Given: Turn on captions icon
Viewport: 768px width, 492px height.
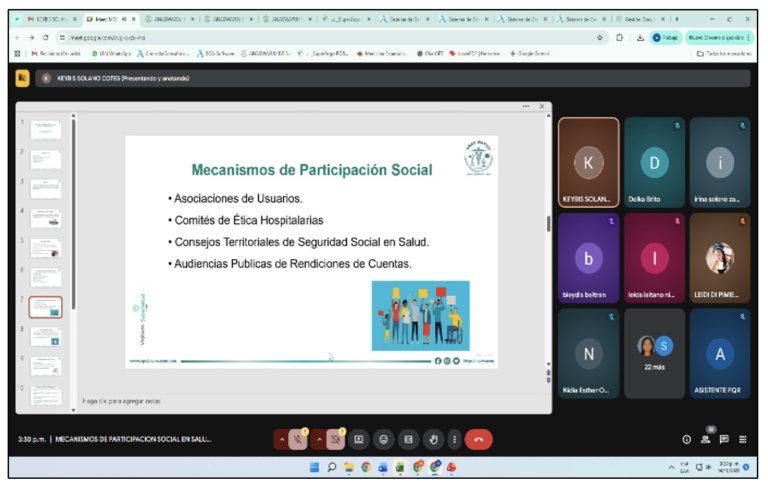Looking at the screenshot, I should [x=408, y=439].
